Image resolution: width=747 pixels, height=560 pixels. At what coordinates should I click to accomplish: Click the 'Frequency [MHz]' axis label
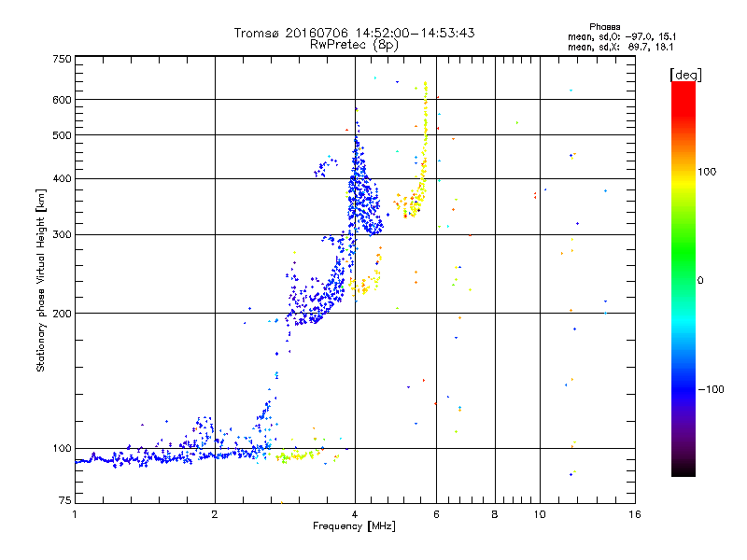click(354, 526)
